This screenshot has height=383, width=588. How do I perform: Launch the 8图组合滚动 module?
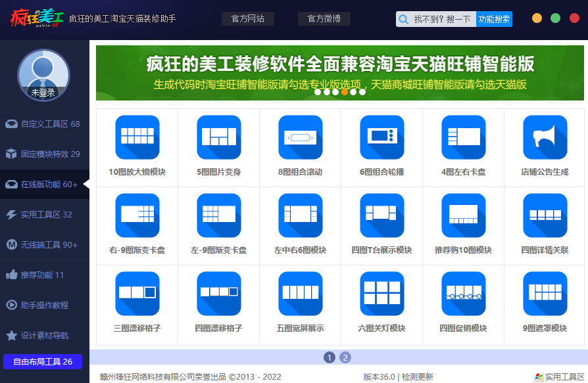click(301, 137)
